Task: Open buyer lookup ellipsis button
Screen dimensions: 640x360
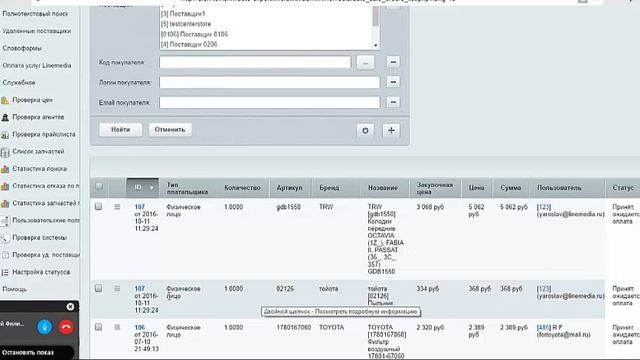Action: [x=365, y=62]
